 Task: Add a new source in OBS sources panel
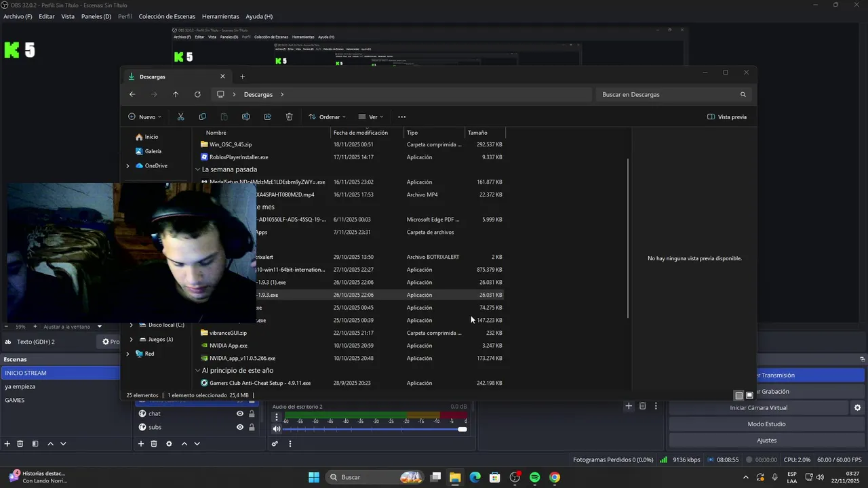[x=141, y=443]
